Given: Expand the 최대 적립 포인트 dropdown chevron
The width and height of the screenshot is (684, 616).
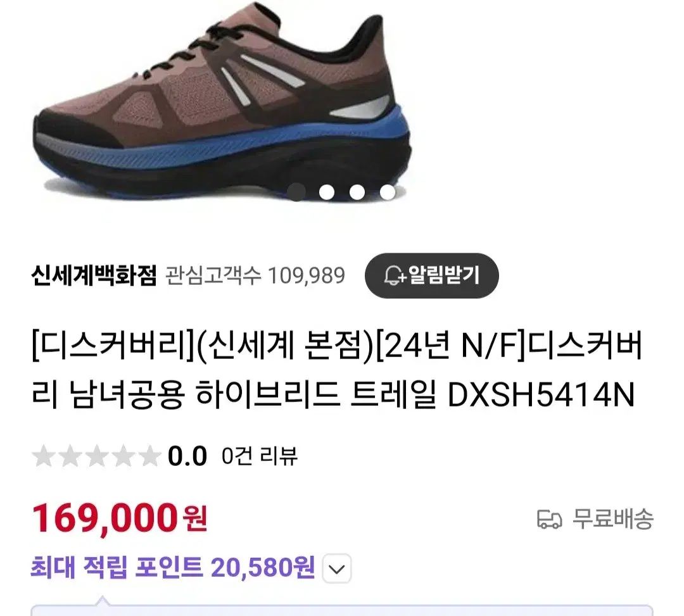Looking at the screenshot, I should [337, 569].
